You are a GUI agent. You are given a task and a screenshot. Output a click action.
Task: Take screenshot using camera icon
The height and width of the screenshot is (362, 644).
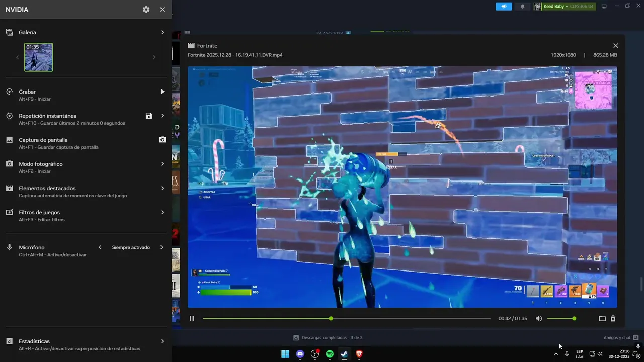click(x=162, y=140)
